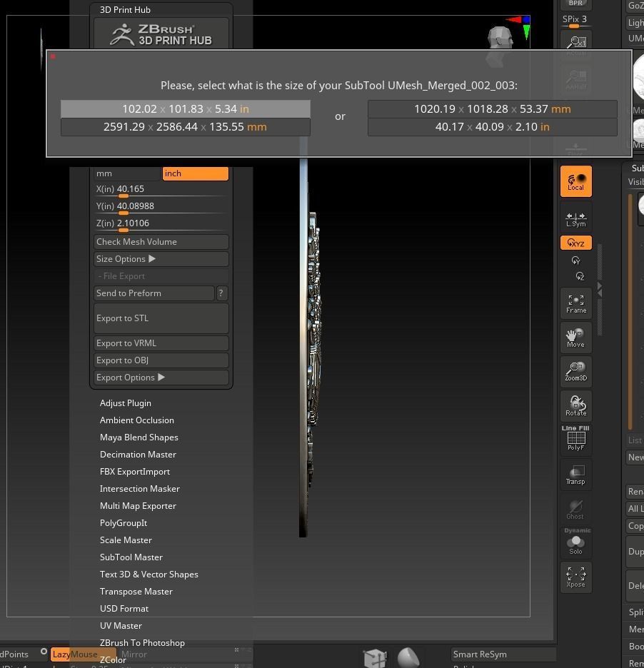The image size is (644, 668).
Task: Select the Rotate view icon
Action: click(575, 406)
